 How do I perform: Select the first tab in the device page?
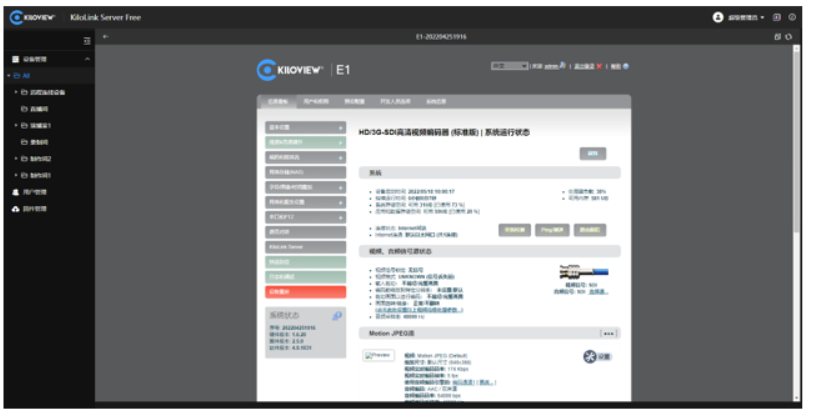coord(277,102)
